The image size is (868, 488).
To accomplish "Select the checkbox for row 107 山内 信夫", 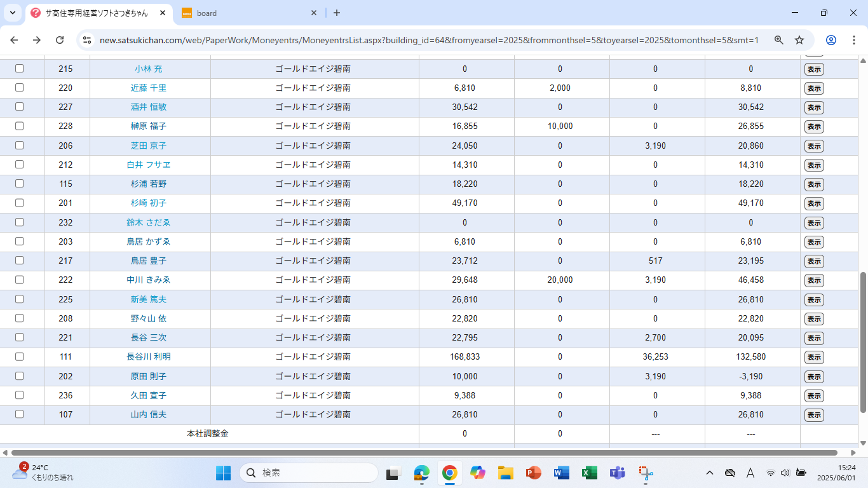I will 20,414.
